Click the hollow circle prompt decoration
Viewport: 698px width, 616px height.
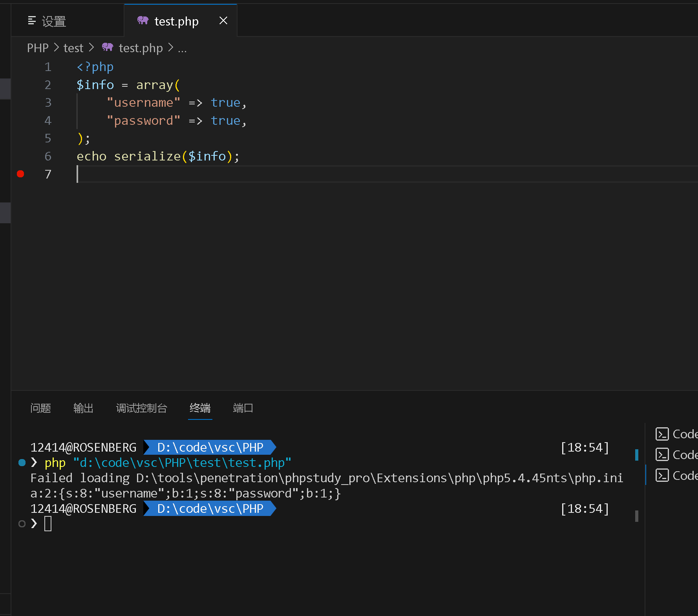coord(22,524)
